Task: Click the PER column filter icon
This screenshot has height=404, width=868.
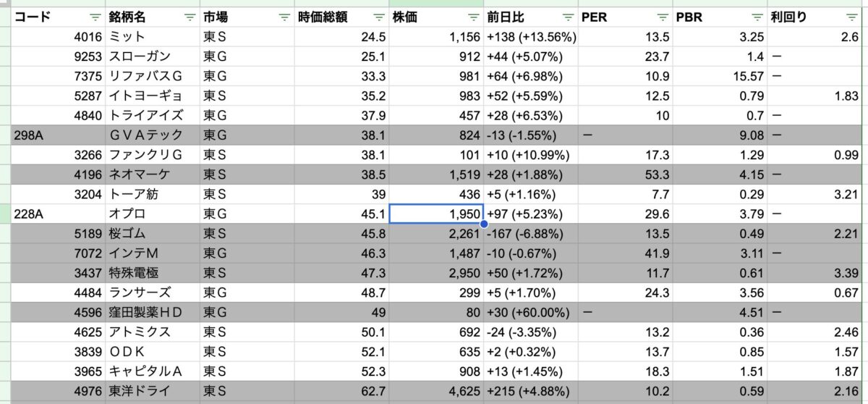Action: click(663, 17)
